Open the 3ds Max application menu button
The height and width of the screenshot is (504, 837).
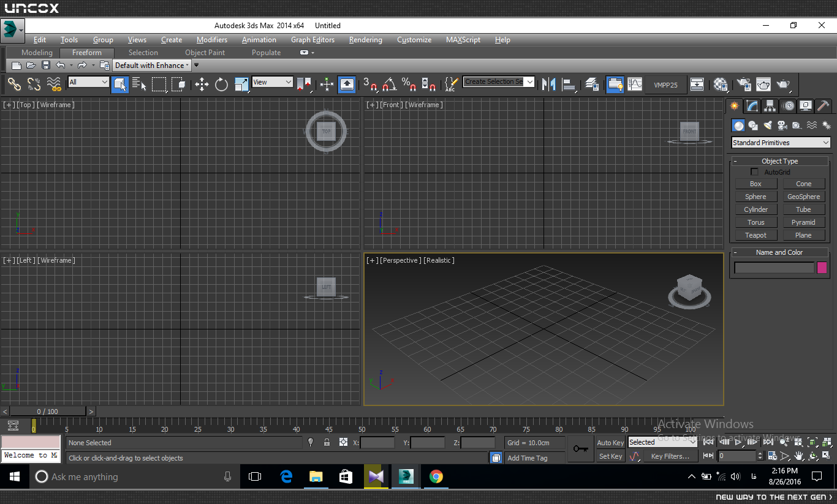(x=12, y=29)
